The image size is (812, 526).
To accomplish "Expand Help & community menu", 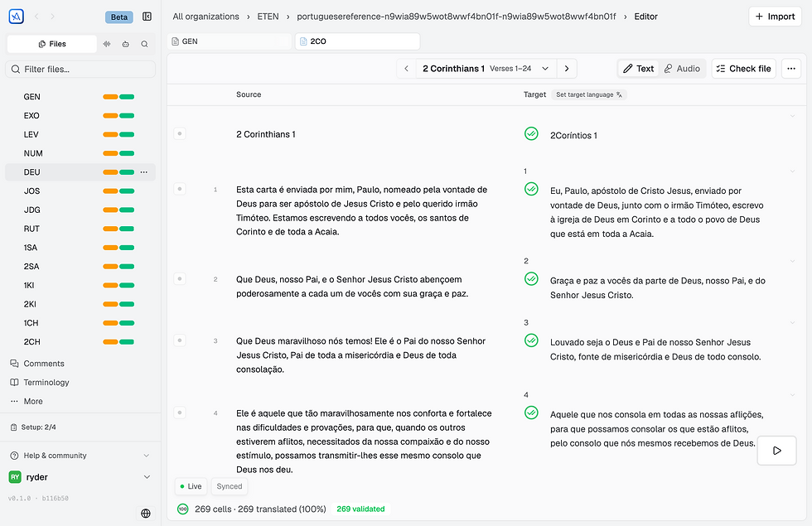I will coord(80,456).
